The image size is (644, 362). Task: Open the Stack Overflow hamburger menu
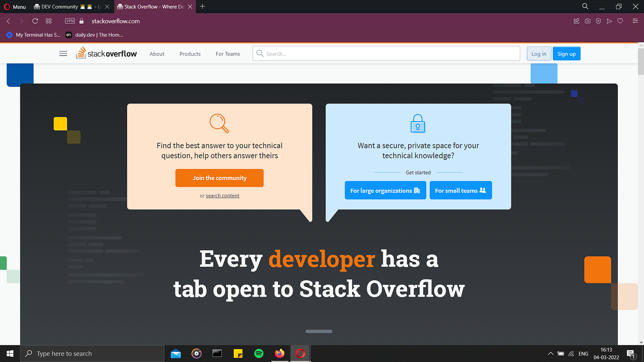(63, 54)
